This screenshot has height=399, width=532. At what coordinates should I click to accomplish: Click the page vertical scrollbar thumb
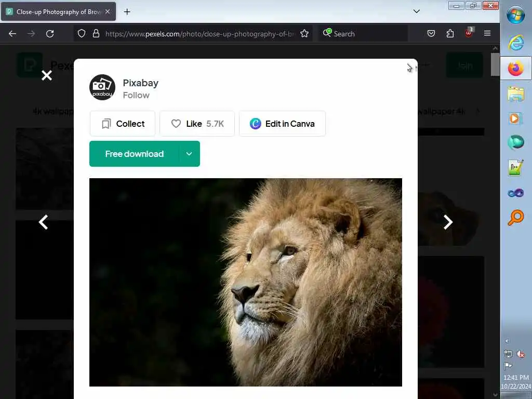click(x=495, y=64)
